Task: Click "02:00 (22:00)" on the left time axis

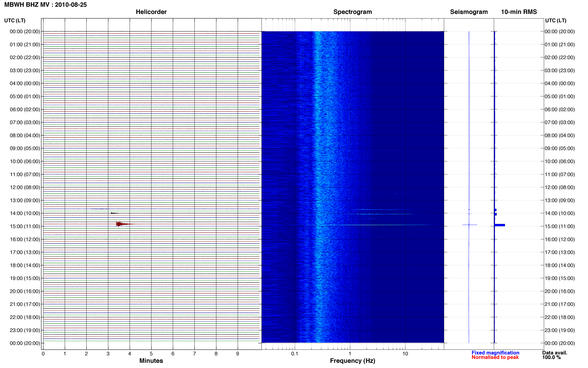Action: pos(25,57)
